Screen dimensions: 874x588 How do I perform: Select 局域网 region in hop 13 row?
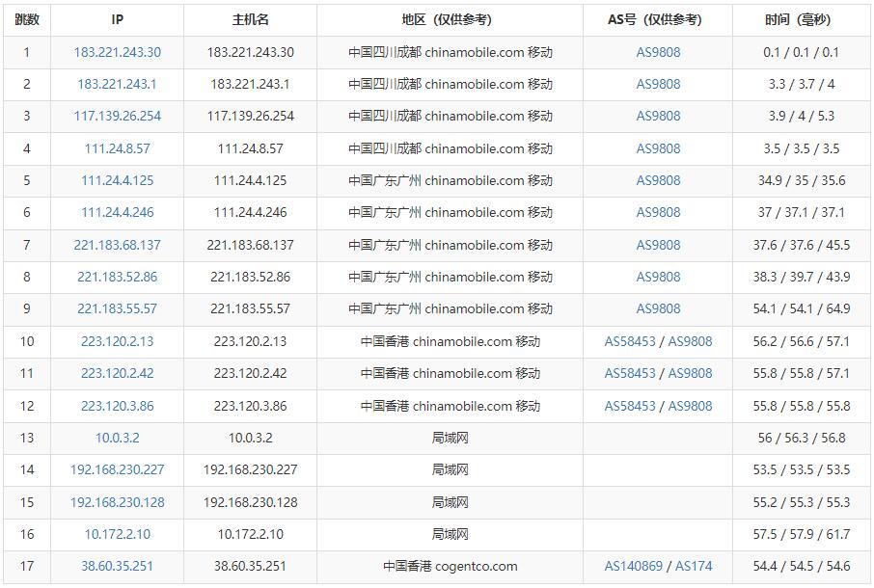point(450,438)
